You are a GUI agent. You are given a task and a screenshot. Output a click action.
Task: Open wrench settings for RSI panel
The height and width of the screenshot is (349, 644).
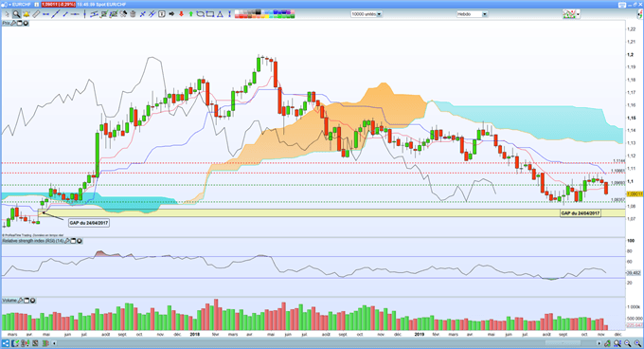tap(67, 241)
